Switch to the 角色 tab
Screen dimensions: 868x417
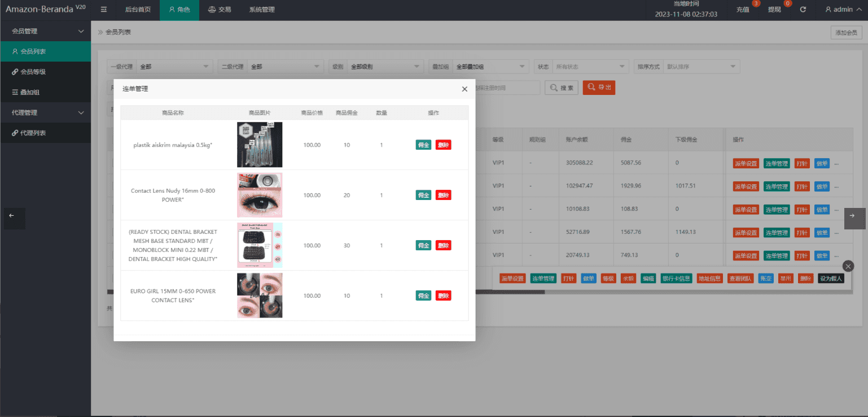click(179, 10)
